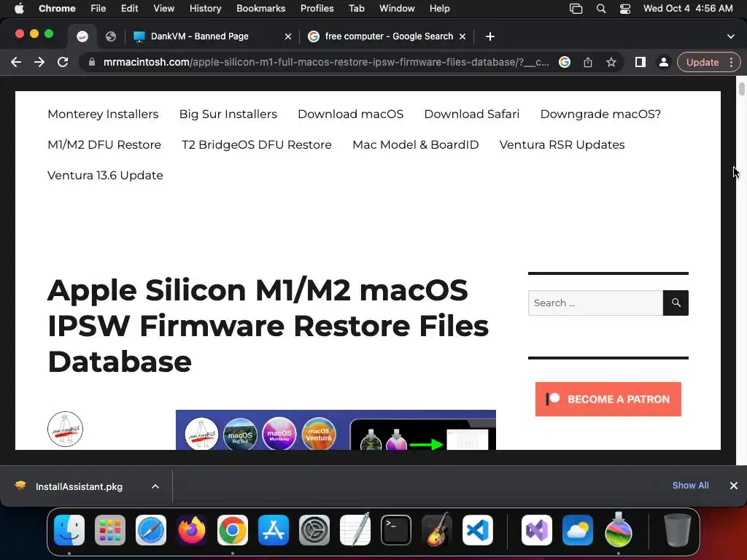Click the author avatar image

65,429
